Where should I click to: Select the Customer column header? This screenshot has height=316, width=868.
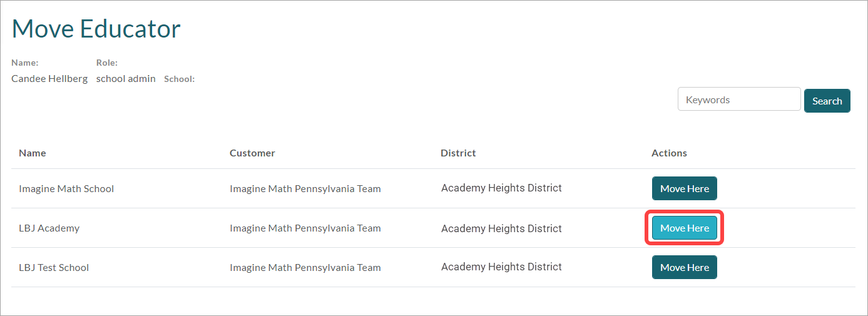(x=252, y=153)
